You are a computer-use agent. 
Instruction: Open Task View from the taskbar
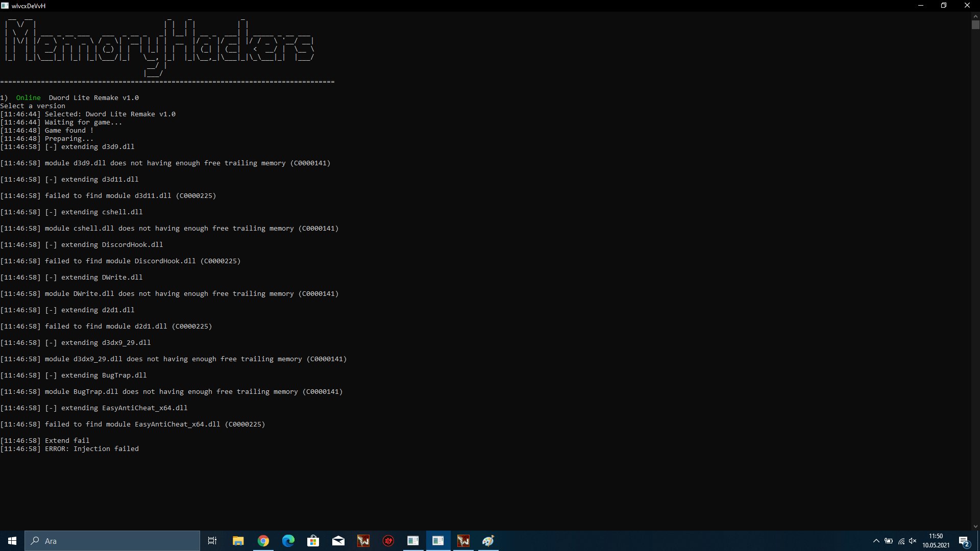pyautogui.click(x=212, y=541)
